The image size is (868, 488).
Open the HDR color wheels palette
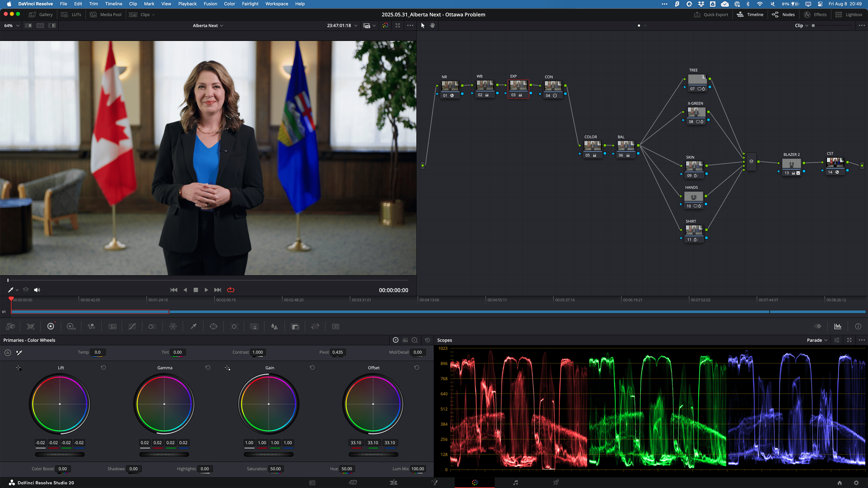[71, 326]
